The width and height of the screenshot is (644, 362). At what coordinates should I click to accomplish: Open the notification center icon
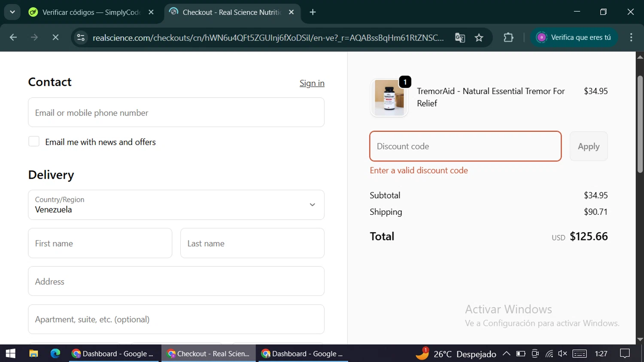click(625, 353)
